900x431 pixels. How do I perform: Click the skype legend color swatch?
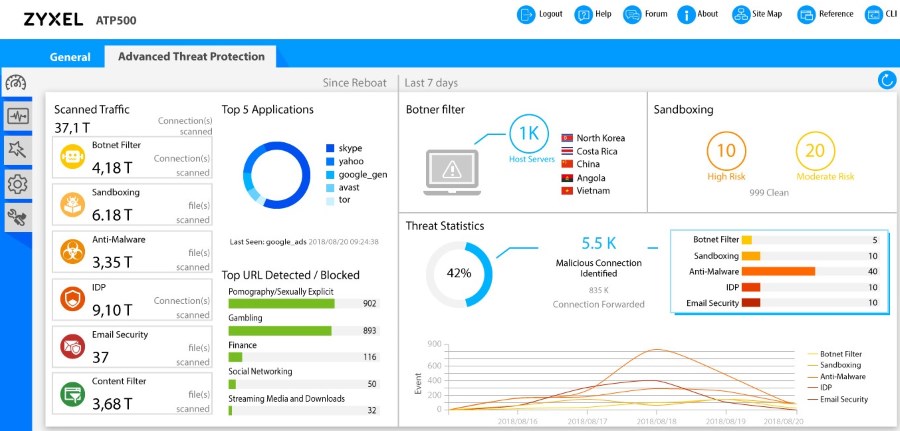(330, 148)
